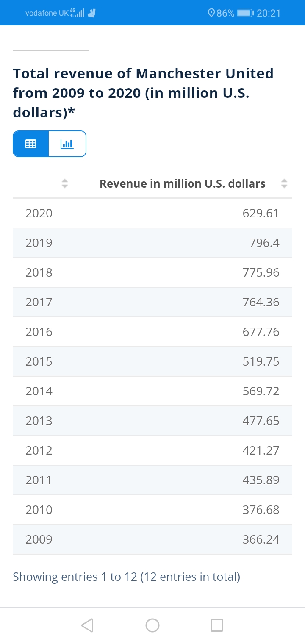Tap the clock showing 20:21

pos(269,13)
